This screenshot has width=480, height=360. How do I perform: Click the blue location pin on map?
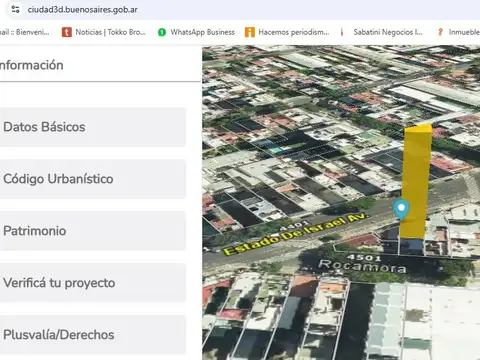tap(401, 209)
